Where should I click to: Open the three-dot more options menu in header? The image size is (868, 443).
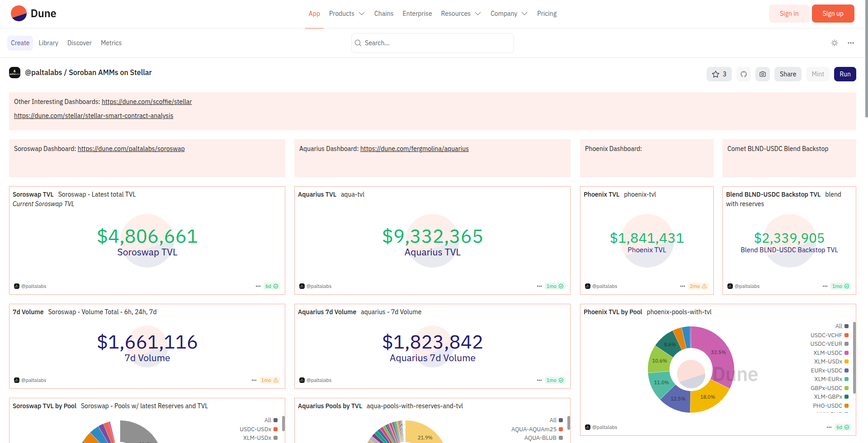point(851,43)
